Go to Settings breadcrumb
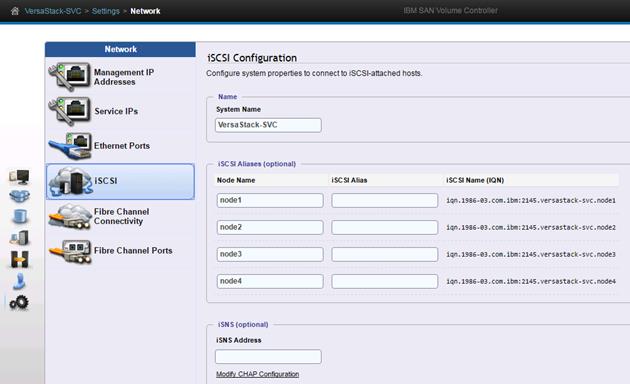This screenshot has width=630, height=384. pyautogui.click(x=106, y=11)
